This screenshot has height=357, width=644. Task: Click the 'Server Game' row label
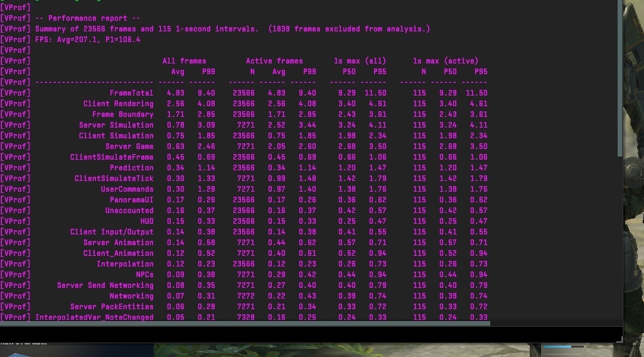click(129, 147)
